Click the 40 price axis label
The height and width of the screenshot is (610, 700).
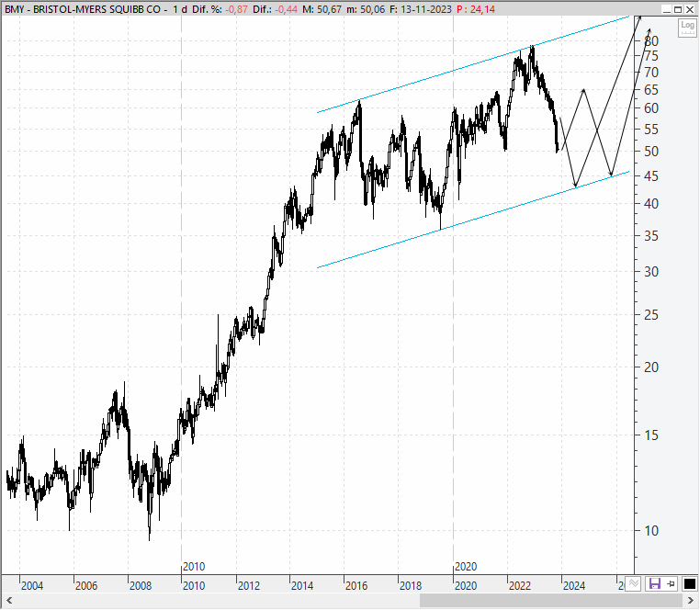651,204
